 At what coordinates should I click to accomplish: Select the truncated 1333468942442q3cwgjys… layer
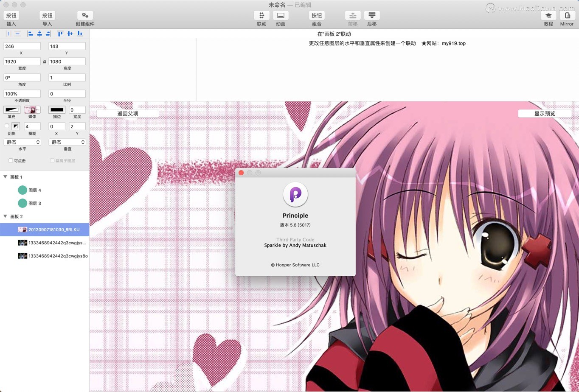coord(45,243)
